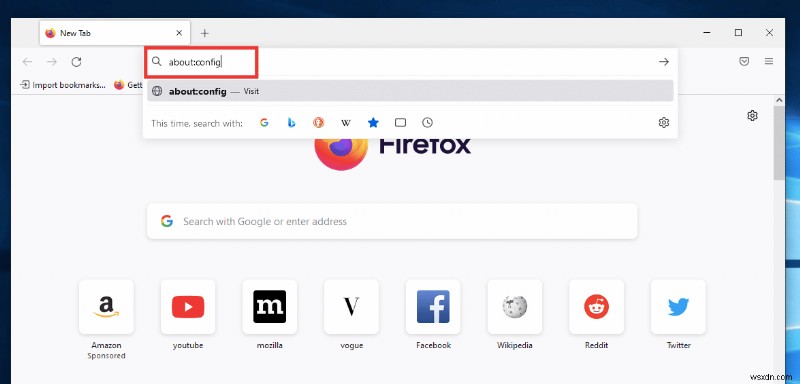Image resolution: width=800 pixels, height=384 pixels.
Task: Minimize the Firefox window
Action: 707,33
